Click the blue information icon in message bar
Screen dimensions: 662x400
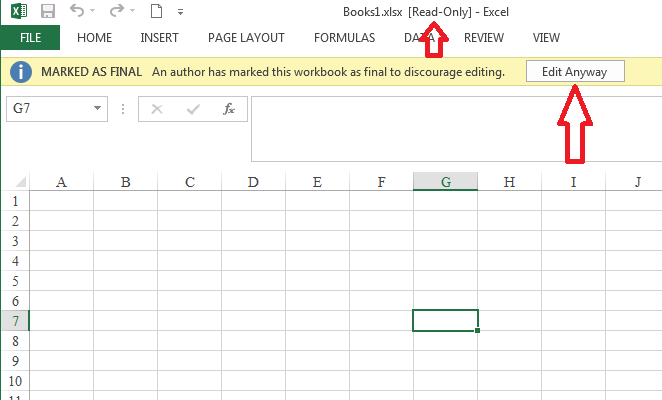[x=21, y=72]
